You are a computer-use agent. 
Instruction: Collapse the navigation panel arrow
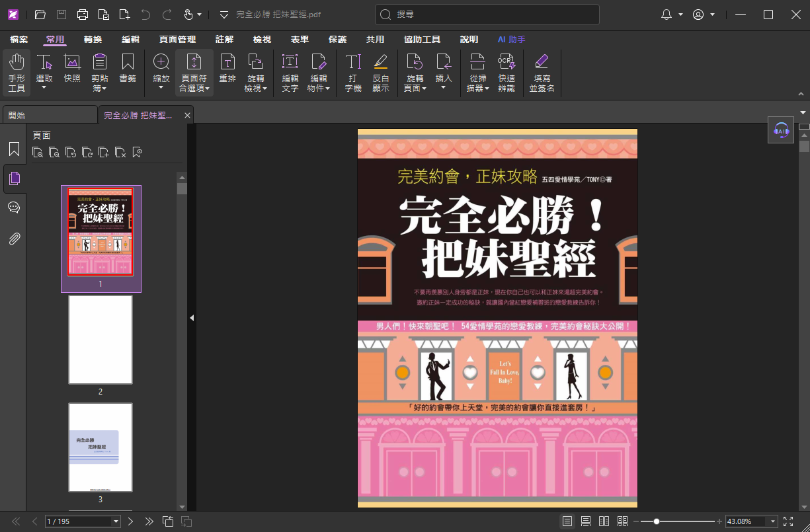(x=192, y=318)
